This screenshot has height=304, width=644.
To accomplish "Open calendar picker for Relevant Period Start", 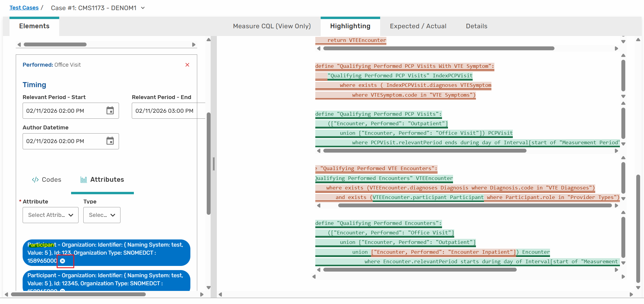I will point(110,111).
